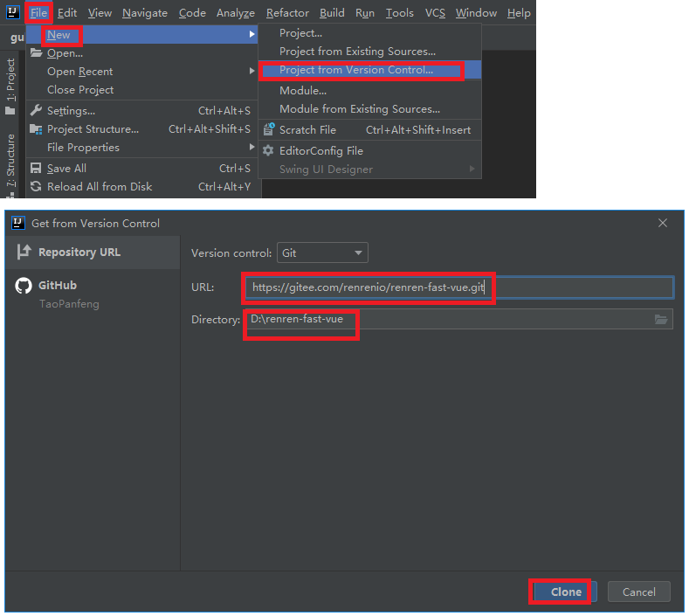
Task: Choose Open... in the File menu
Action: (x=142, y=53)
